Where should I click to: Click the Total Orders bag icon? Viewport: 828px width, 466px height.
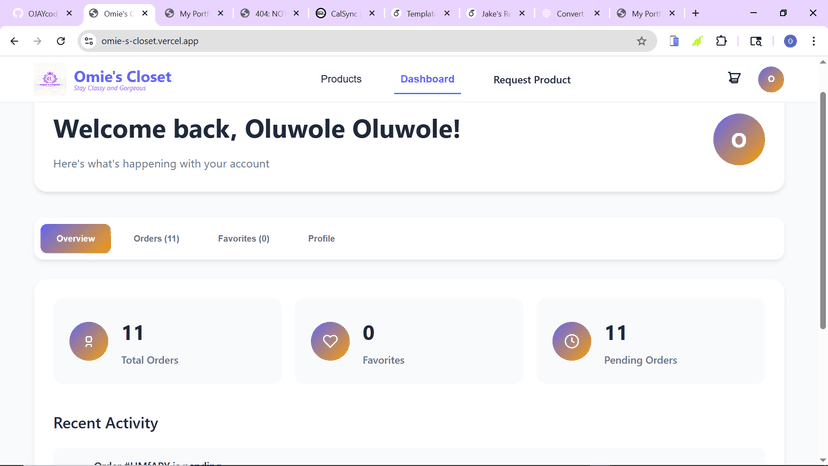89,341
